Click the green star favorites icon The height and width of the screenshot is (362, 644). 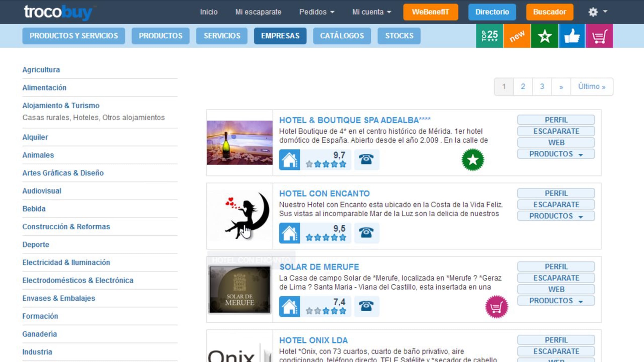pos(544,36)
